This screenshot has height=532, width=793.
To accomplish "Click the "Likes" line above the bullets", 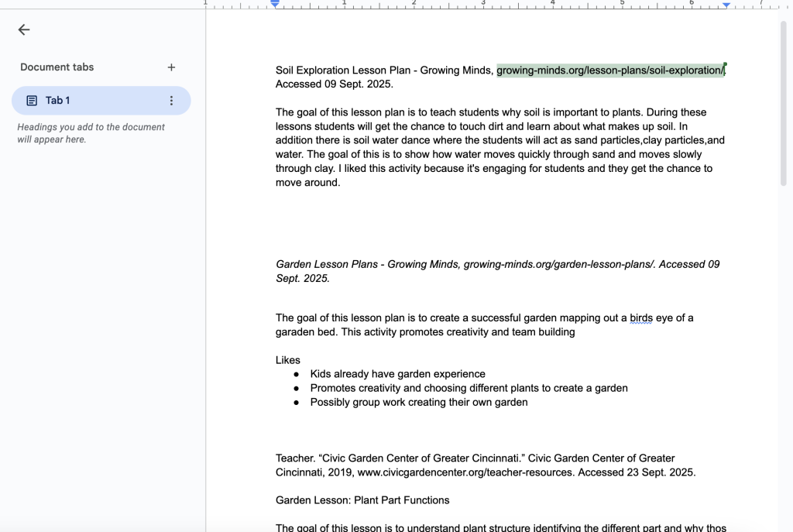I will point(288,360).
